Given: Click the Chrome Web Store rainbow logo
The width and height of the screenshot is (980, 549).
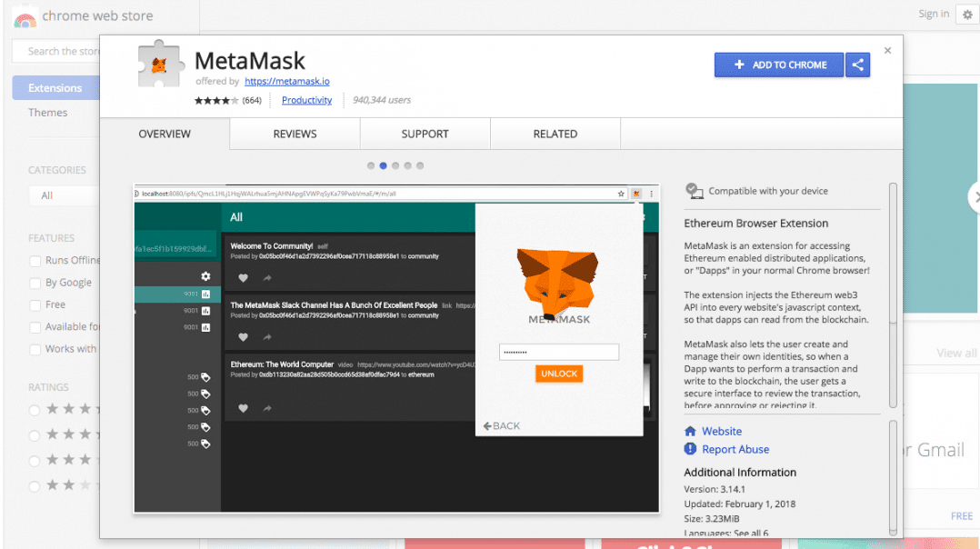Looking at the screenshot, I should click(25, 17).
